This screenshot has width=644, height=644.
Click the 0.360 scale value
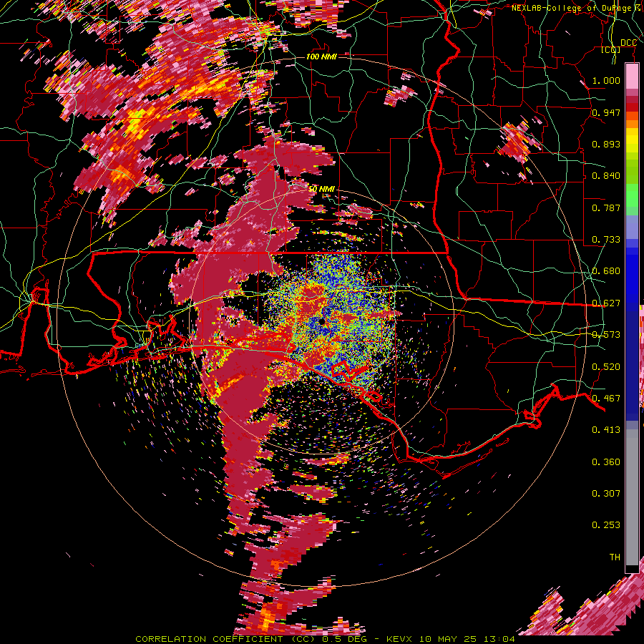pos(606,462)
